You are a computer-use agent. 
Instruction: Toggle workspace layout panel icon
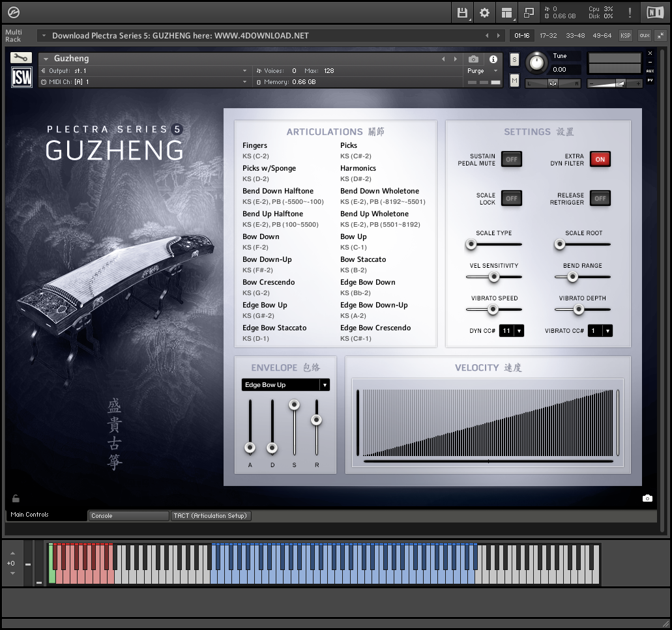pos(506,13)
